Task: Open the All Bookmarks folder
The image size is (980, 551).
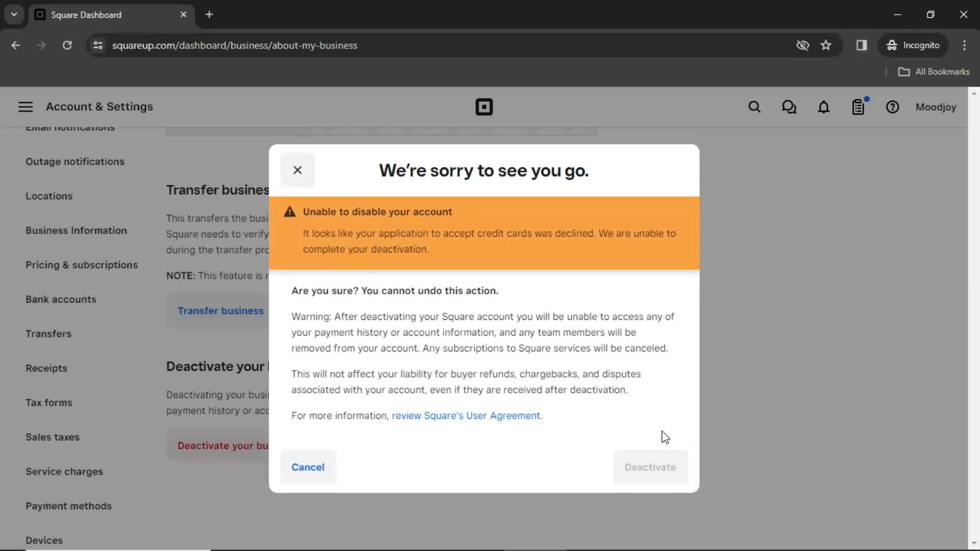Action: pyautogui.click(x=934, y=72)
